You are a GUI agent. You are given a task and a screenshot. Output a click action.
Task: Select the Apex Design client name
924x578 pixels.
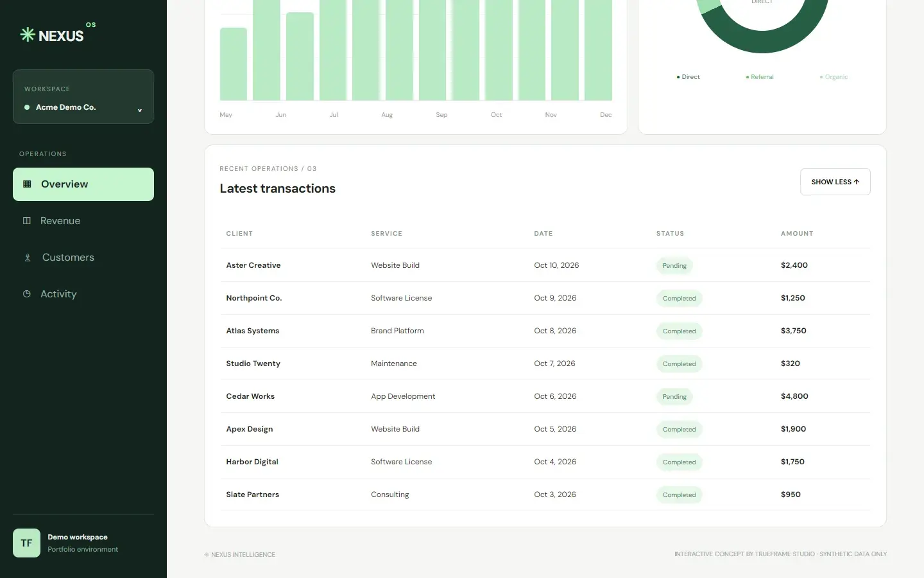tap(250, 429)
